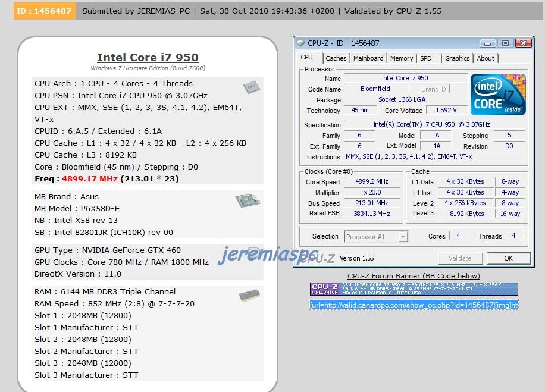Click the CPU-Z title bar app icon
This screenshot has width=545, height=392.
[x=300, y=43]
